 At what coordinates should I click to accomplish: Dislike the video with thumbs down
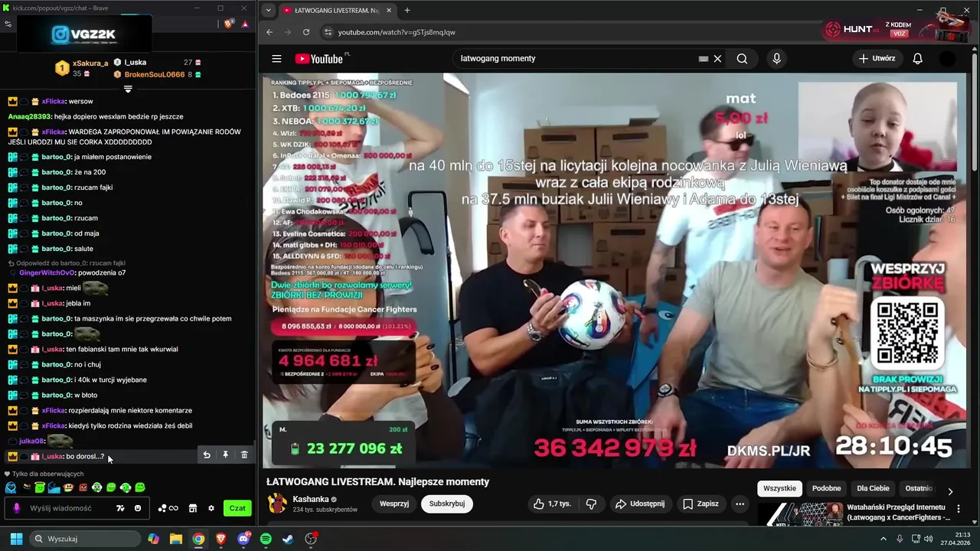(x=591, y=504)
